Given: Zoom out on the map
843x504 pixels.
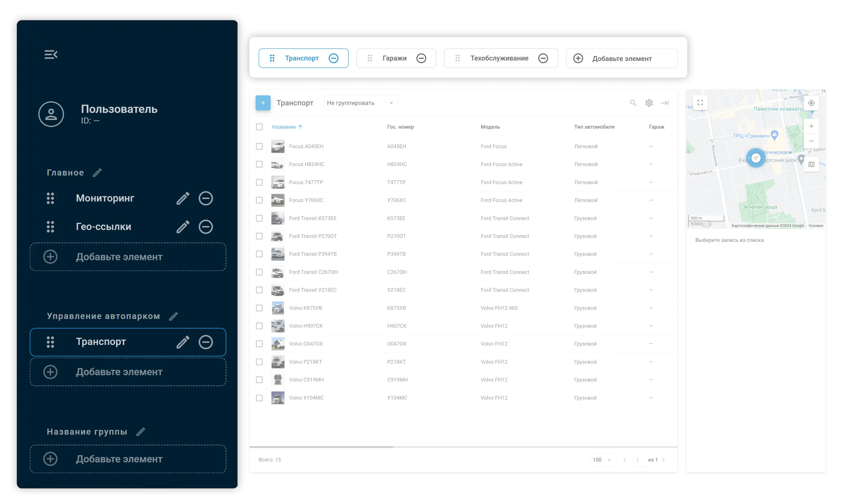Looking at the screenshot, I should click(811, 141).
